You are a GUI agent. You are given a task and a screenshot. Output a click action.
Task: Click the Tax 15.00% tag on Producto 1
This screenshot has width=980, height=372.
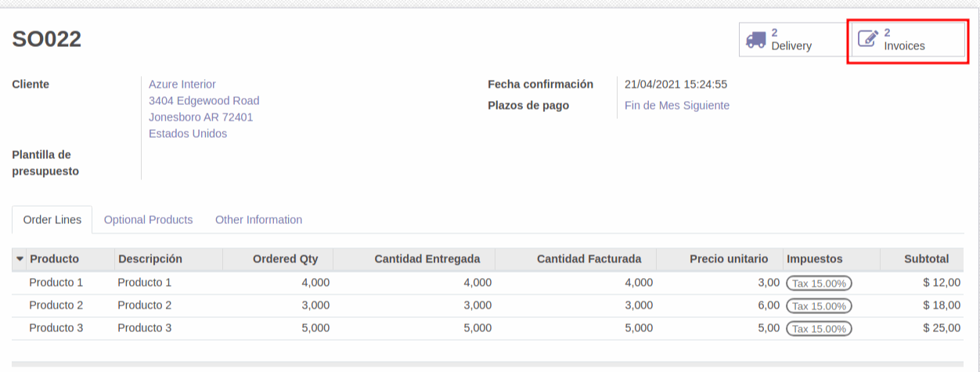(819, 284)
